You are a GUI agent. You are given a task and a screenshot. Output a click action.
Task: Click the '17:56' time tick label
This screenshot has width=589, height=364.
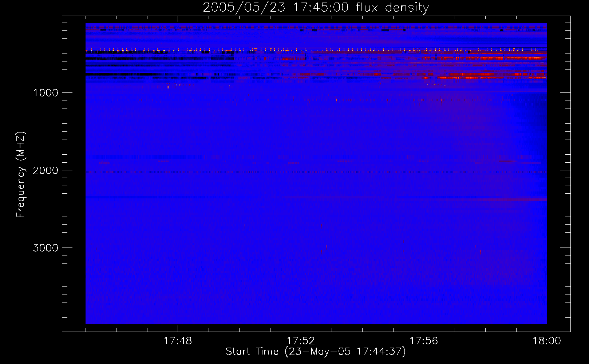(424, 341)
